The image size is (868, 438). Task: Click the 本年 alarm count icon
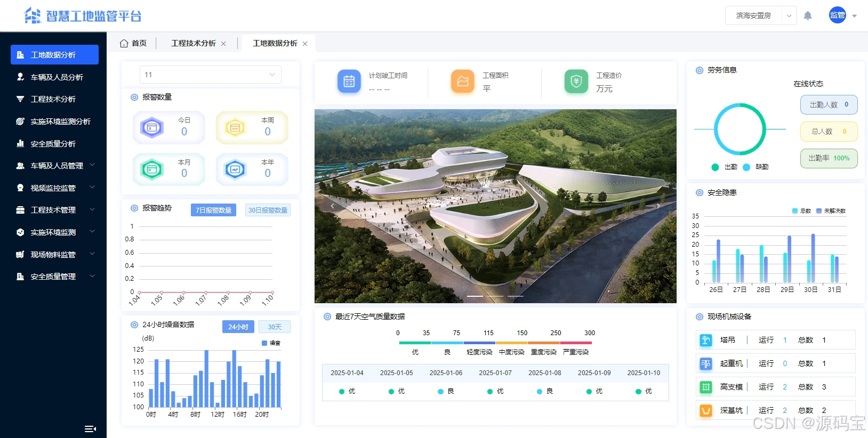235,169
